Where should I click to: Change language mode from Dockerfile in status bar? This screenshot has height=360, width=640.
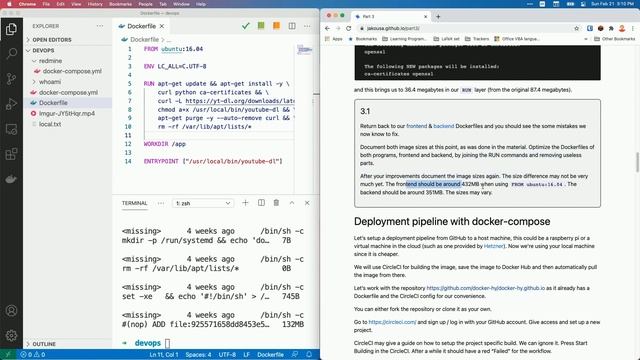(270, 355)
